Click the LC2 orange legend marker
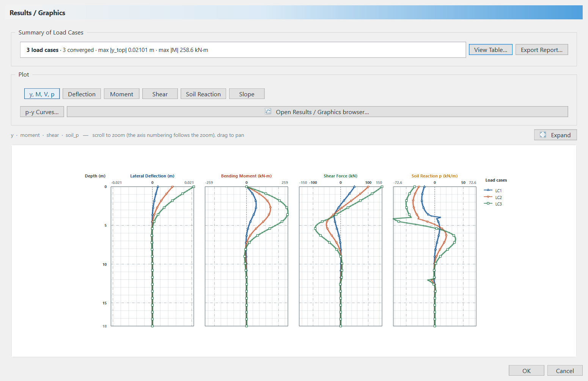588x381 pixels. (x=488, y=197)
